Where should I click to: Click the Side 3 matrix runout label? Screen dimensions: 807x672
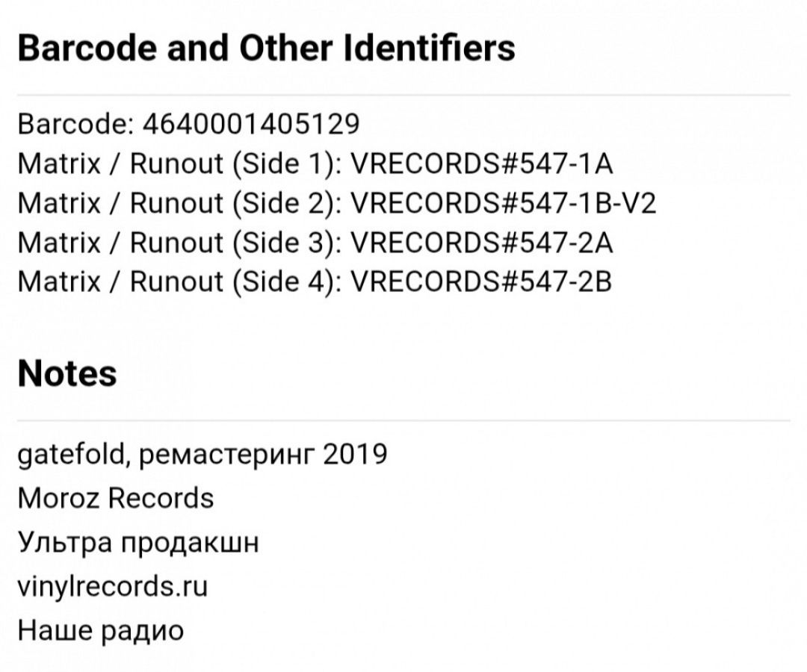coord(179,243)
